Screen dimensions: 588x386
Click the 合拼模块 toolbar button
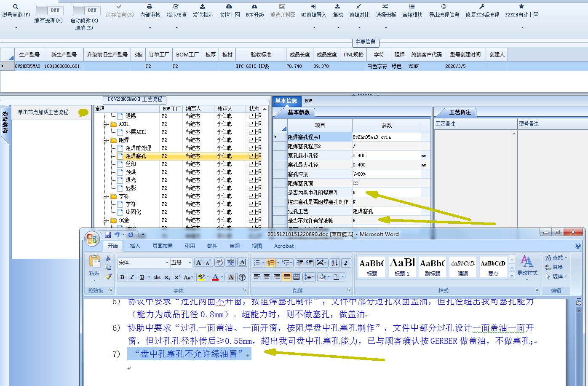412,11
